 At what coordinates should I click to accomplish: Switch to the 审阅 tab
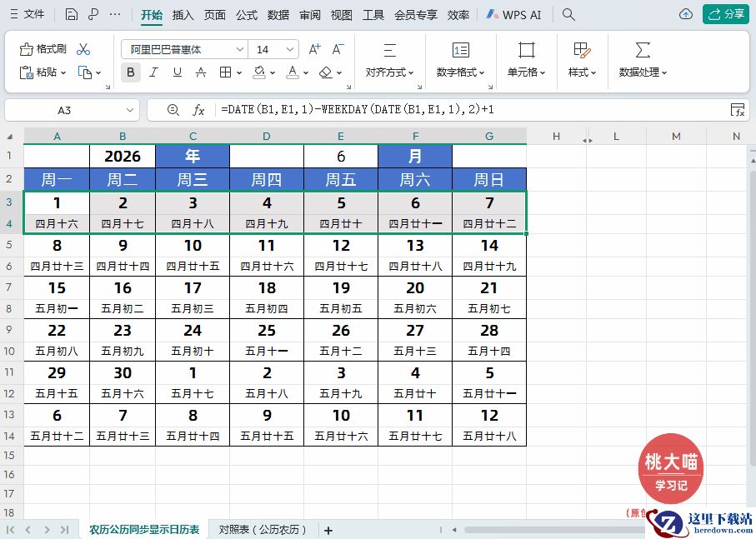[x=309, y=15]
